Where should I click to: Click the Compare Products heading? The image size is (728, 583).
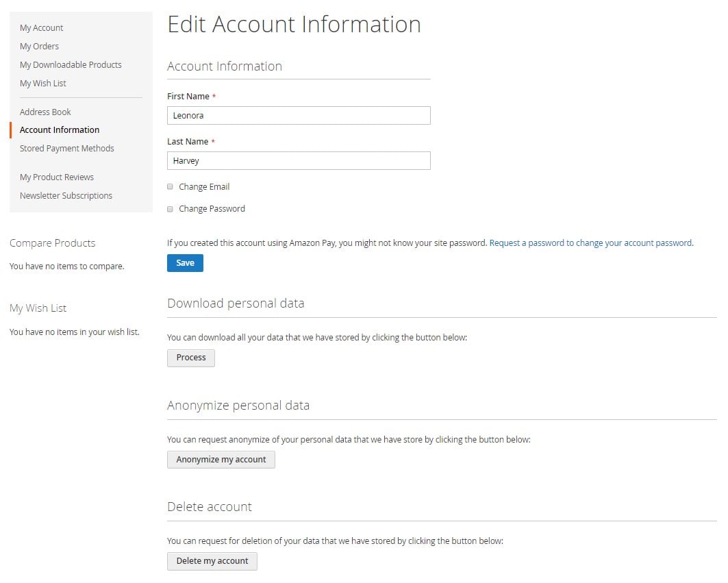pos(53,243)
